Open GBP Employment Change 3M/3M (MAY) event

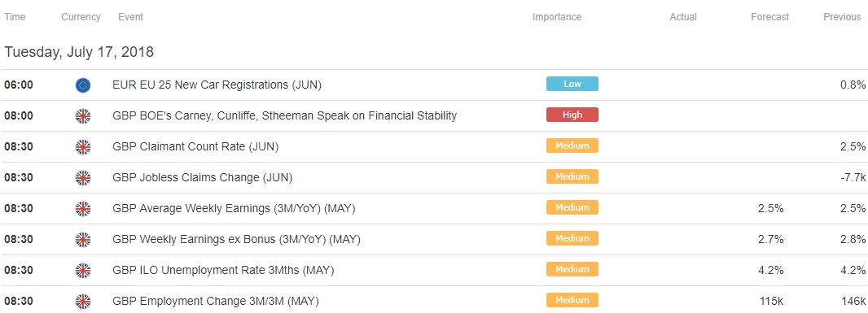tap(216, 302)
